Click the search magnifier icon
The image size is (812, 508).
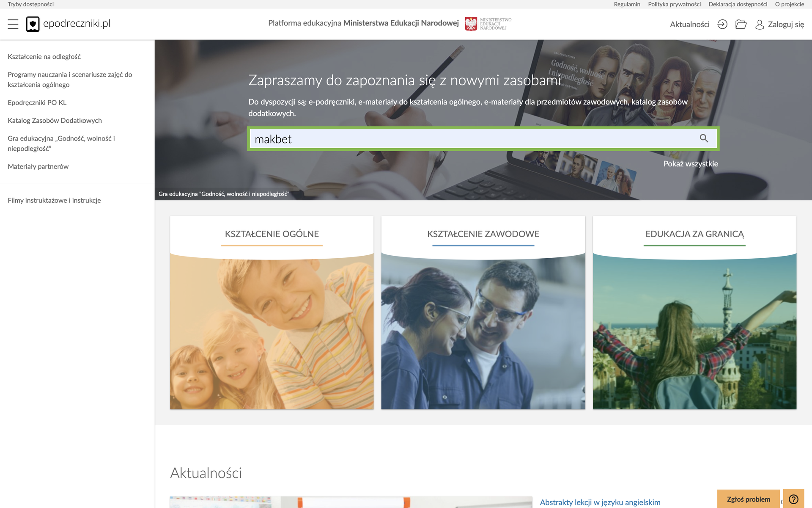click(x=704, y=138)
